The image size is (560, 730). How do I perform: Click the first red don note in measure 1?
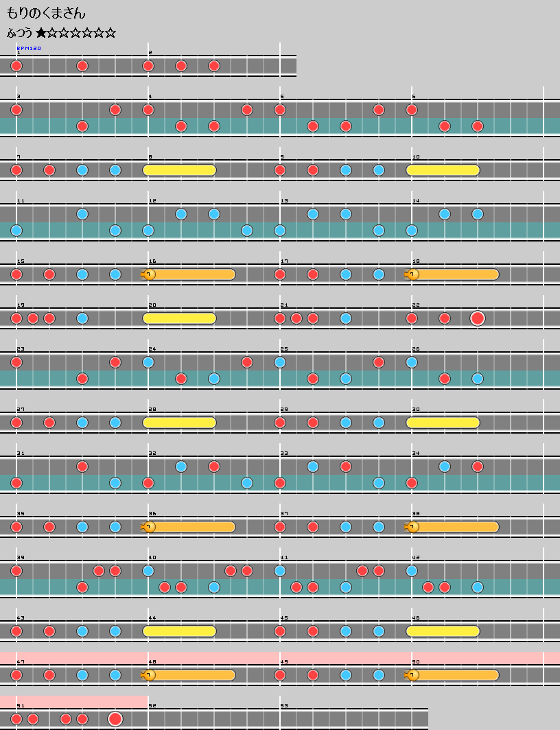click(16, 66)
